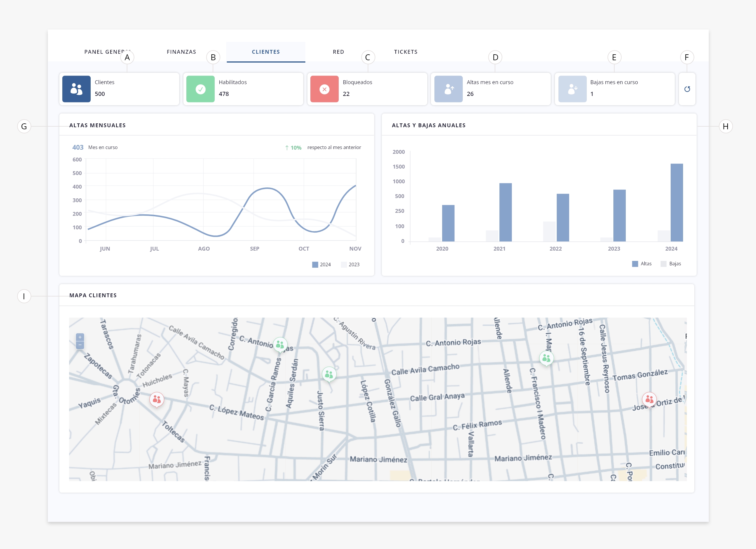Screen dimensions: 756x549
Task: Click the Bajas mes en curso icon
Action: 572,89
